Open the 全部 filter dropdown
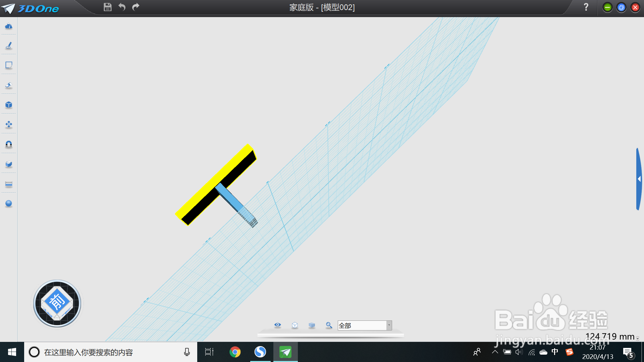644x362 pixels. 389,325
